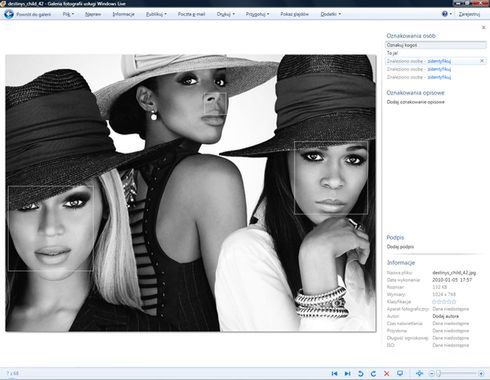
Task: Go to the next photo
Action: 347,373
